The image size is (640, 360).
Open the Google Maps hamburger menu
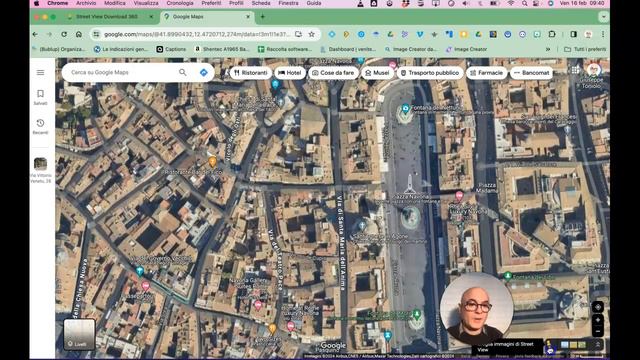[x=40, y=72]
